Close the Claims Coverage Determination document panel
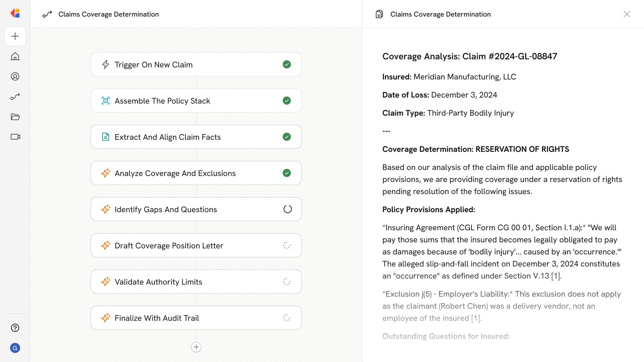 [627, 14]
